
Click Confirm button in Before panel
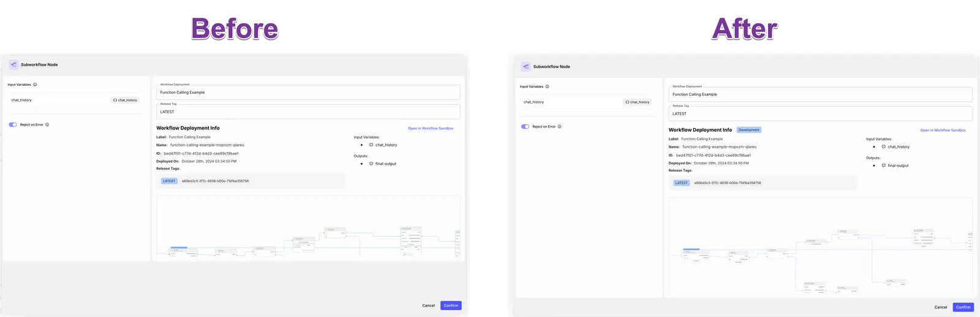coord(451,305)
